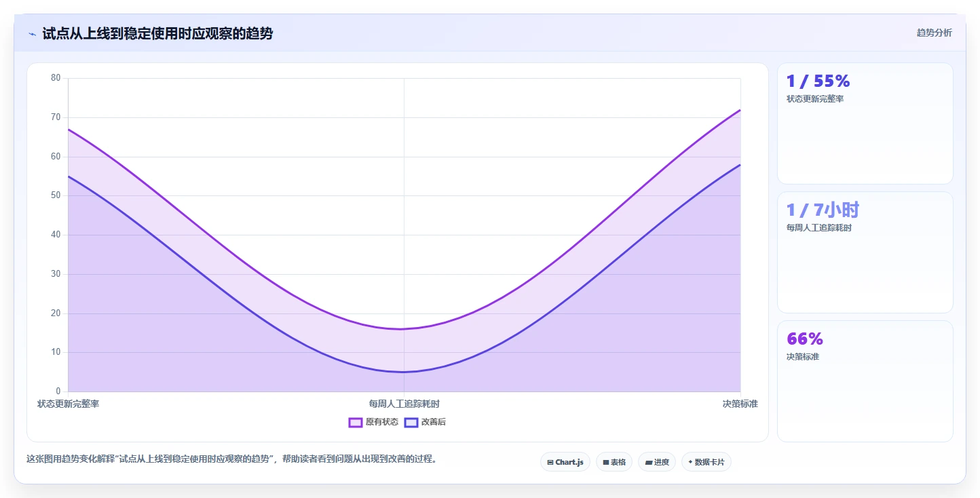Click the 决策标准 x-axis label
Screen dimensions: 980x498
[x=740, y=404]
